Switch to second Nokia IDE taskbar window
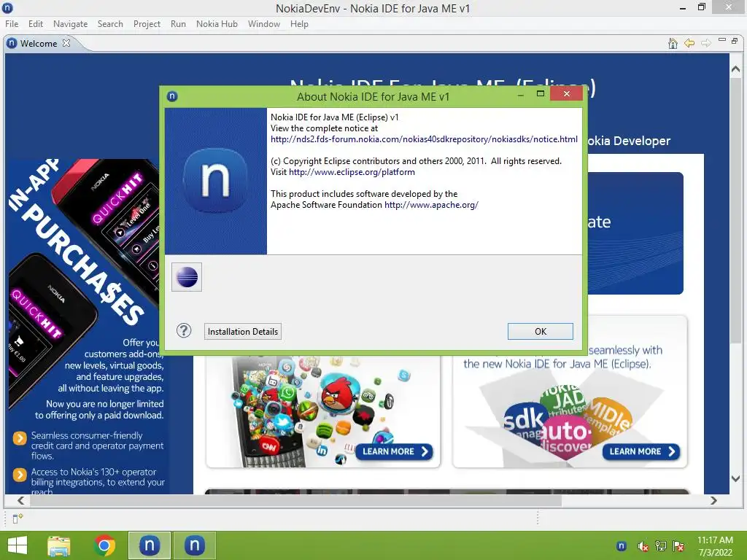This screenshot has height=560, width=747. coord(194,545)
